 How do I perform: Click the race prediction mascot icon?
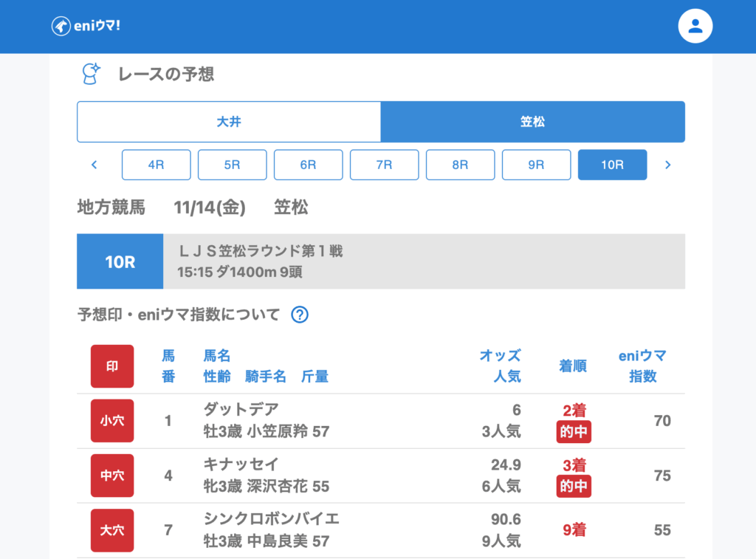click(x=90, y=73)
